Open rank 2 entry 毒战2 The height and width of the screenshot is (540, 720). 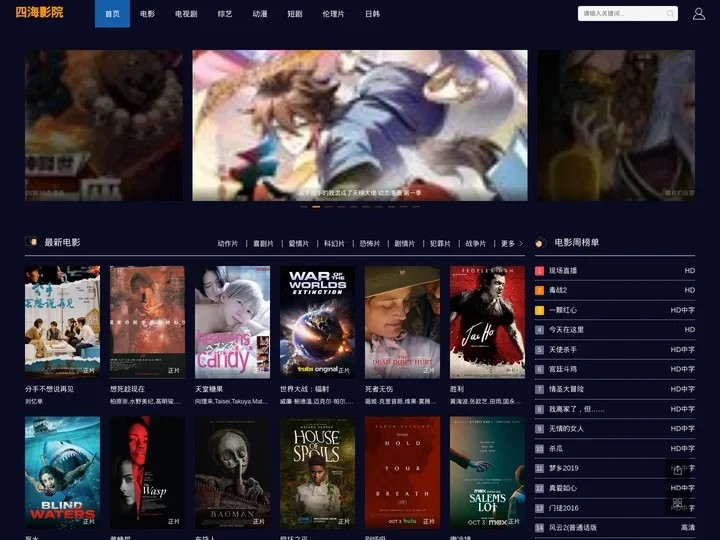click(x=615, y=290)
